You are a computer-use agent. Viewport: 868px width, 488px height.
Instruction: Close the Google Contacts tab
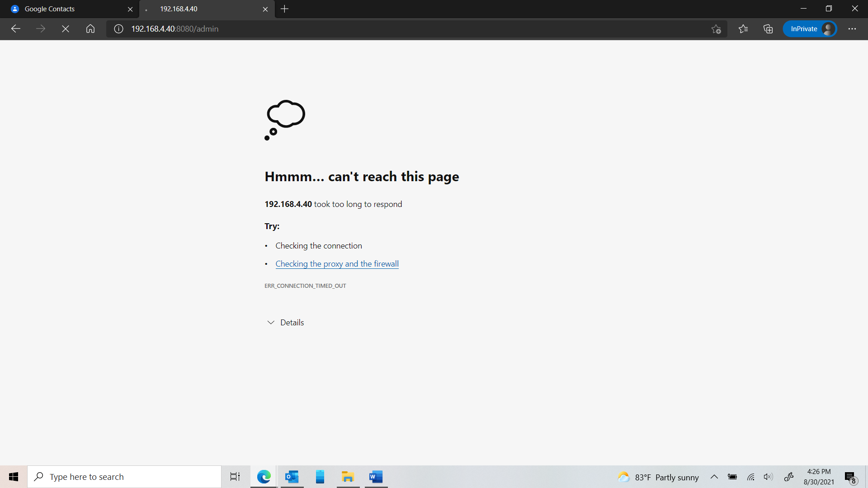(x=130, y=9)
